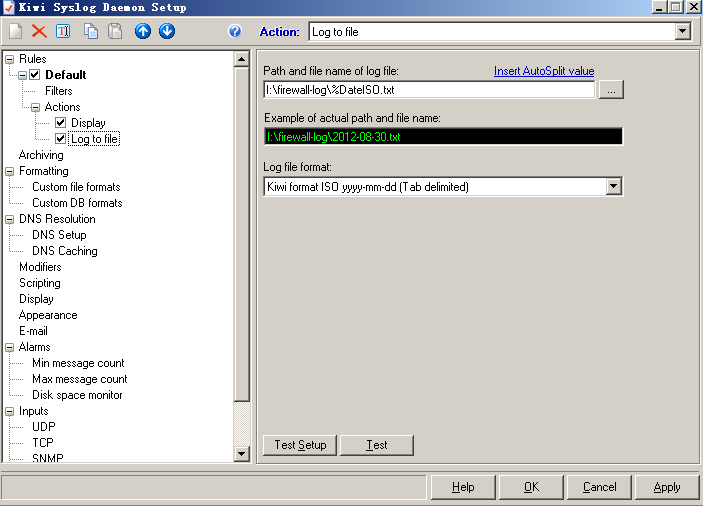Open Appearance settings
Viewport: 703px width, 506px height.
point(48,315)
